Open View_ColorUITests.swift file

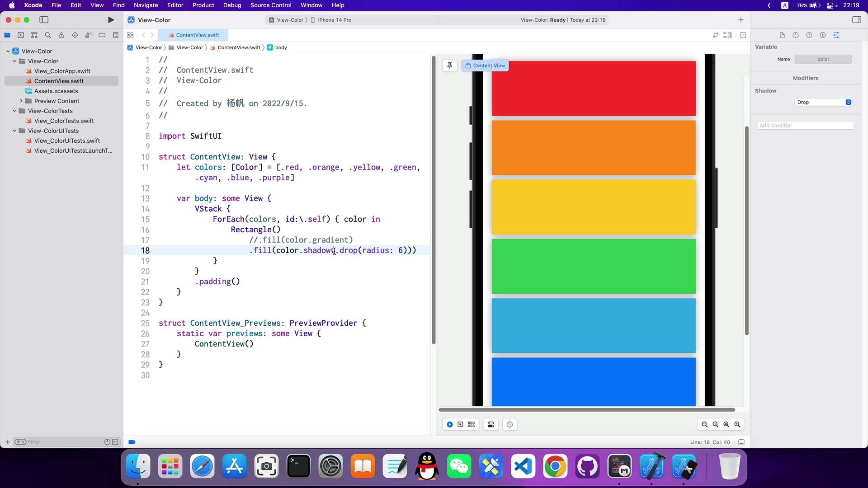67,141
